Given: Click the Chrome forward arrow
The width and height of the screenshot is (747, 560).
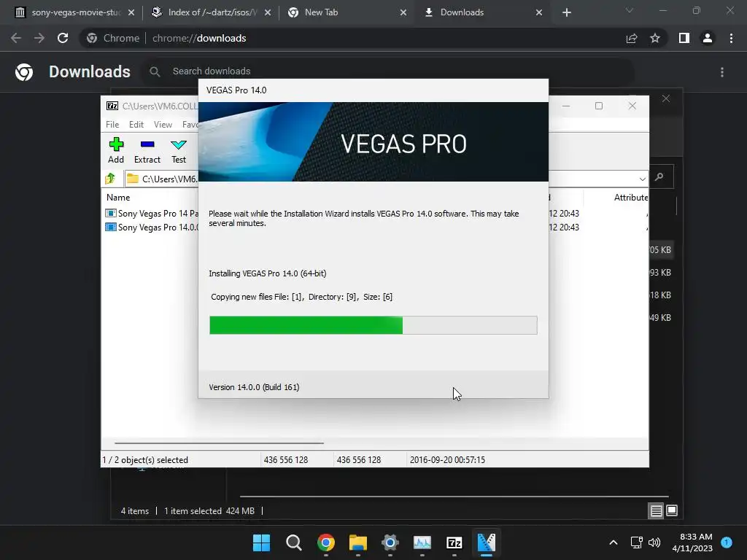Looking at the screenshot, I should (39, 38).
